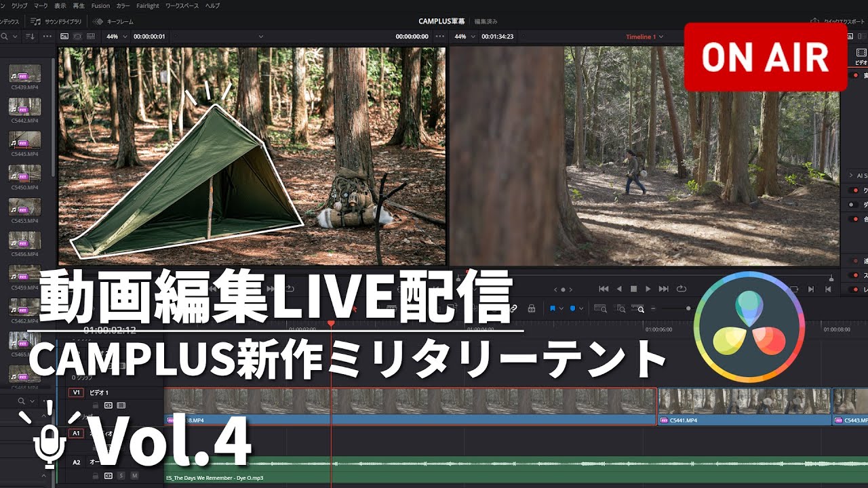
Task: Open the マーク menu
Action: pyautogui.click(x=41, y=5)
